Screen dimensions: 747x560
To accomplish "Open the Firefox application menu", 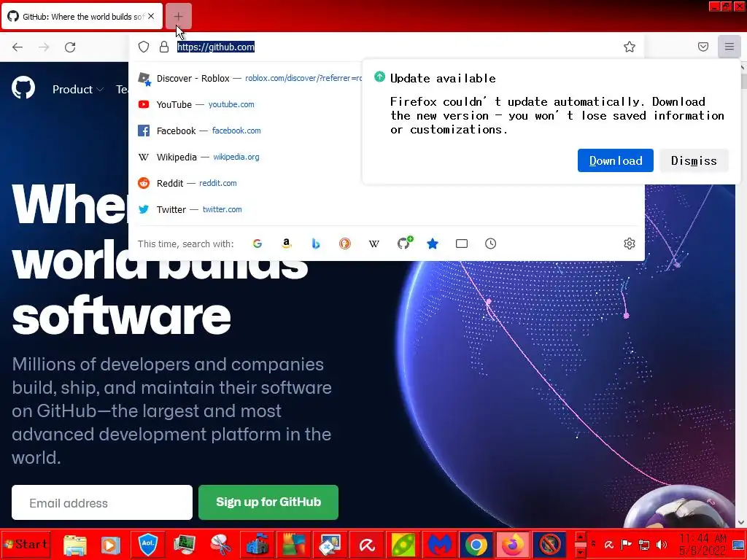I will pyautogui.click(x=729, y=47).
